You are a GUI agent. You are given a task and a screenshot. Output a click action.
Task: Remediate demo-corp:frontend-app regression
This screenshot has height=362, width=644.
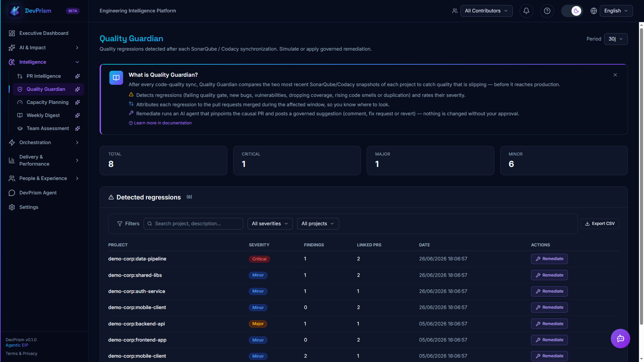549,340
